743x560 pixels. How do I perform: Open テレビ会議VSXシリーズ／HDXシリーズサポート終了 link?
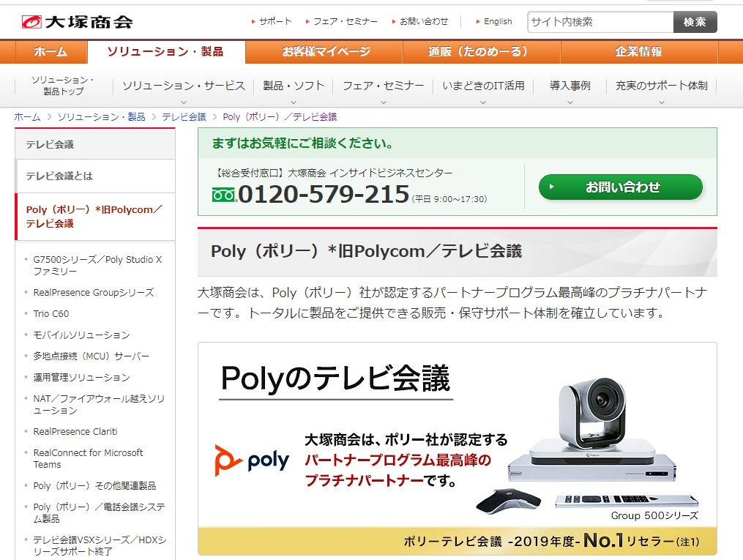pos(100,545)
